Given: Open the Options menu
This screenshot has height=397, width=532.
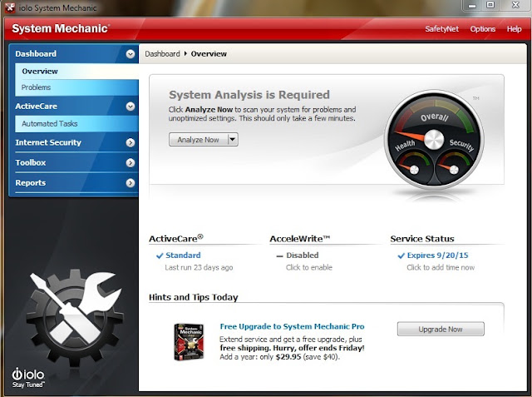Looking at the screenshot, I should coord(482,29).
